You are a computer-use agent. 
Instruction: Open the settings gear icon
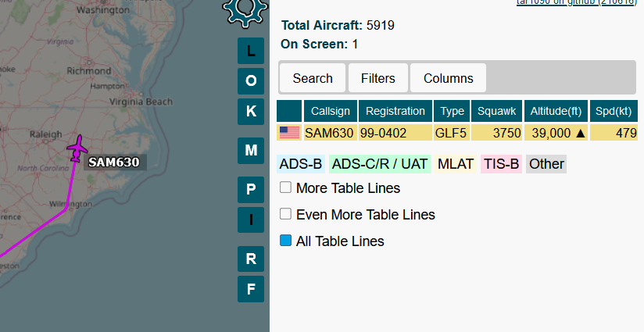pyautogui.click(x=245, y=11)
